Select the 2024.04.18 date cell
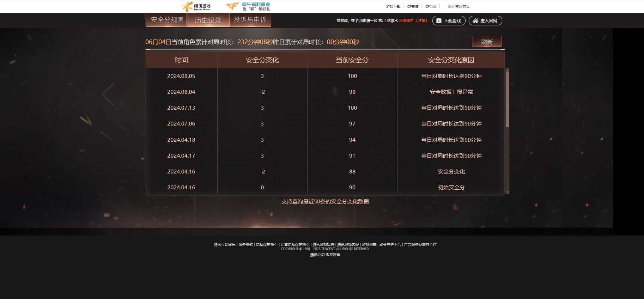The image size is (644, 299). [x=181, y=140]
